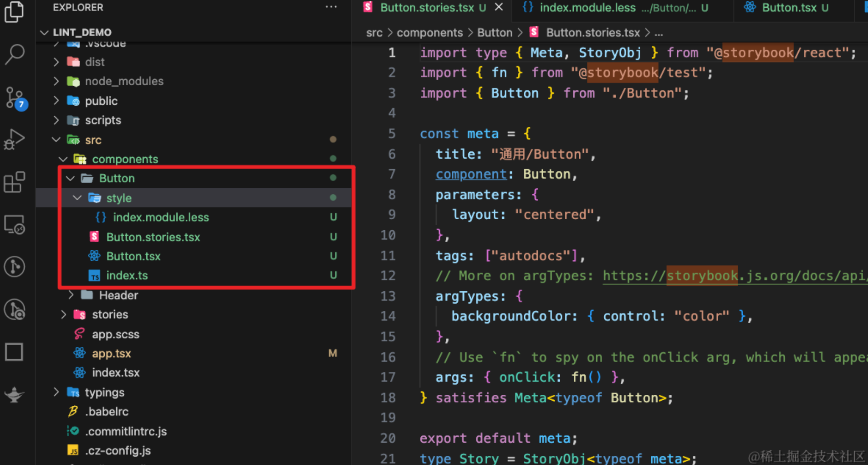Open app.scss file

tap(116, 334)
